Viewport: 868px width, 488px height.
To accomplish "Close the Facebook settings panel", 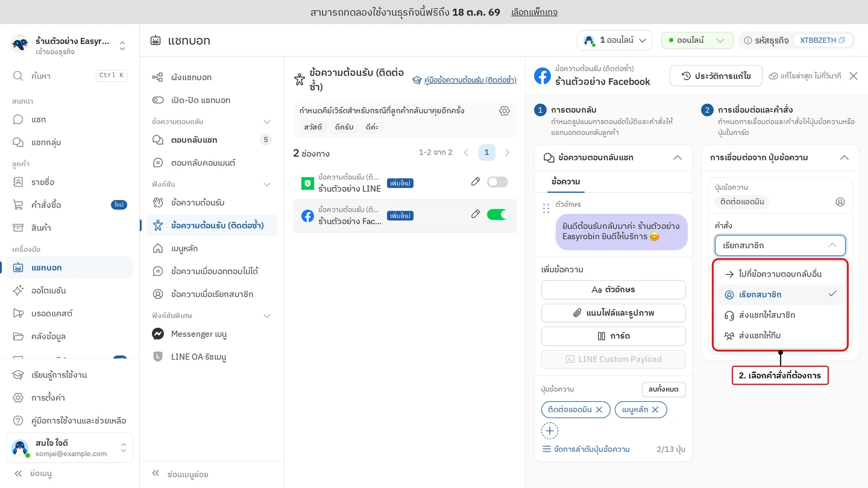I will tap(854, 76).
